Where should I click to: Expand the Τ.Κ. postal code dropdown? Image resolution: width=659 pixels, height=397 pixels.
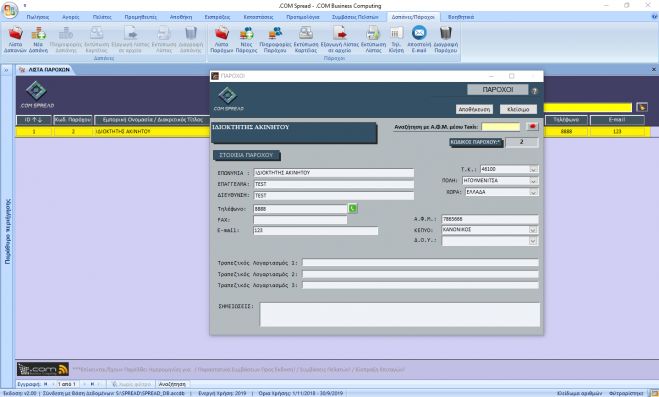533,169
